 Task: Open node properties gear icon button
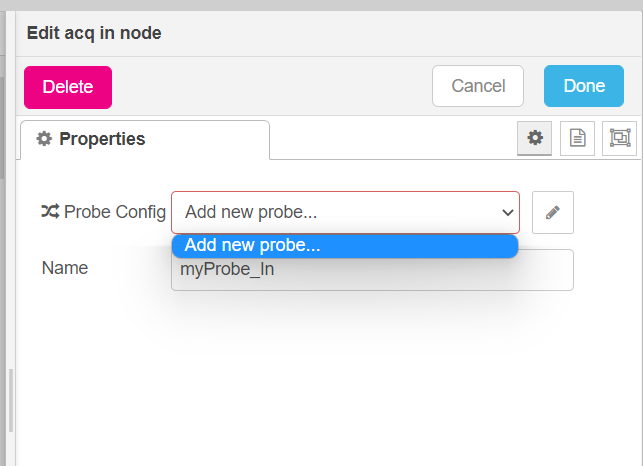pyautogui.click(x=534, y=138)
